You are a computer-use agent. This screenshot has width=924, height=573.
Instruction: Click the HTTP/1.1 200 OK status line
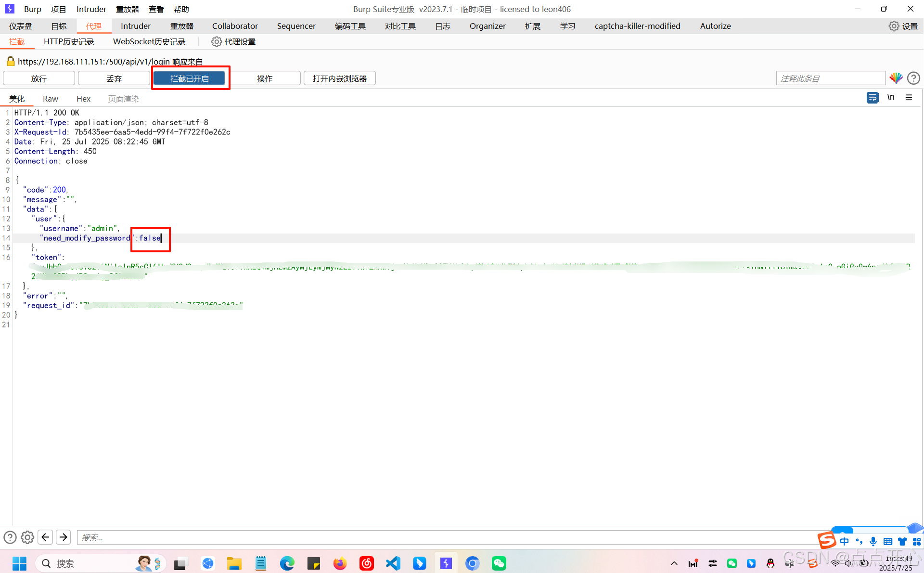coord(47,113)
